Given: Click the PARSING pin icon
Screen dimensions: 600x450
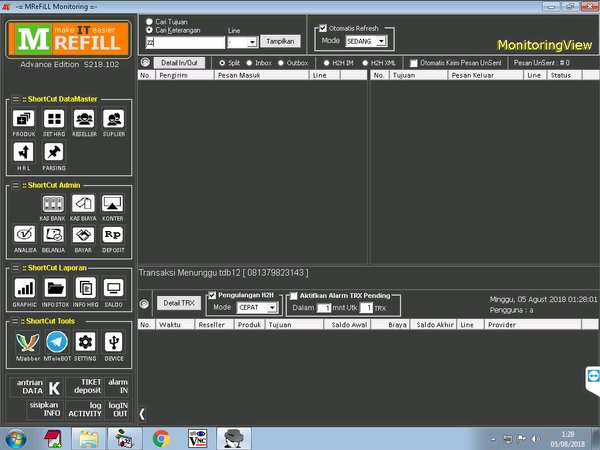Looking at the screenshot, I should pos(54,152).
